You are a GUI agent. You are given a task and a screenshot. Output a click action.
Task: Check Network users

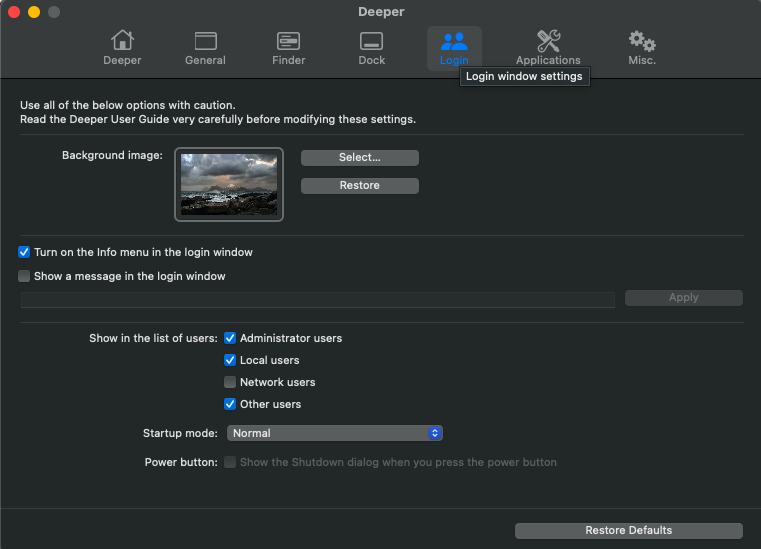[230, 382]
